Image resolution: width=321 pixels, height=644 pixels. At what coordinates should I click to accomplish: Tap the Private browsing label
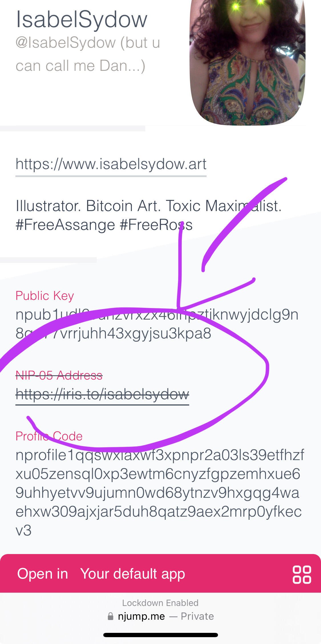tap(197, 616)
